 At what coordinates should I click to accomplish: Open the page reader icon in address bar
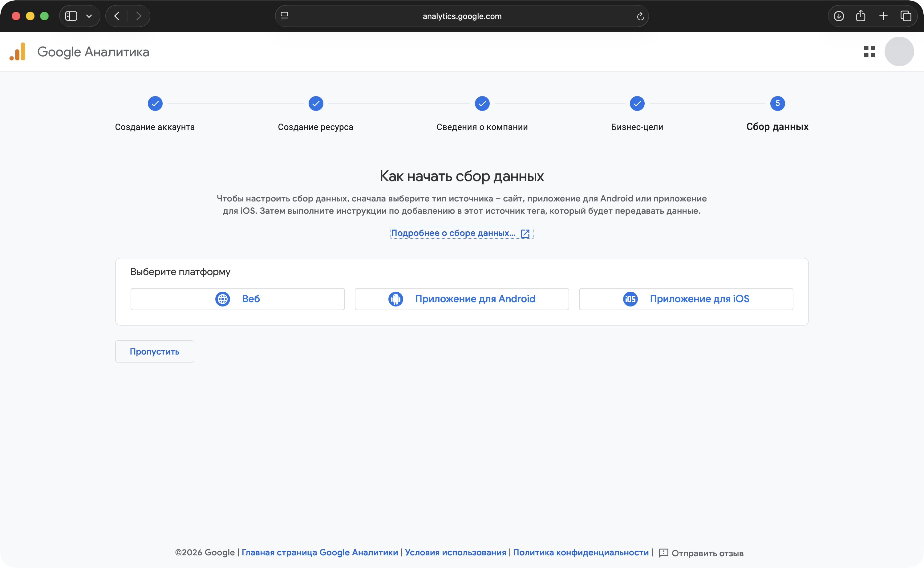tap(284, 16)
